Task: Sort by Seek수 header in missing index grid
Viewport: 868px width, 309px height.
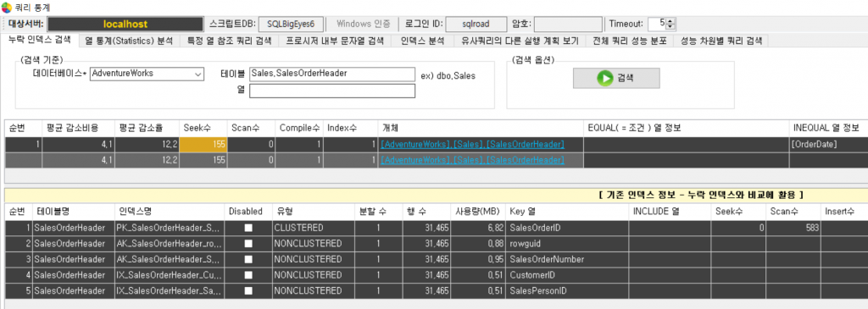Action: (203, 128)
